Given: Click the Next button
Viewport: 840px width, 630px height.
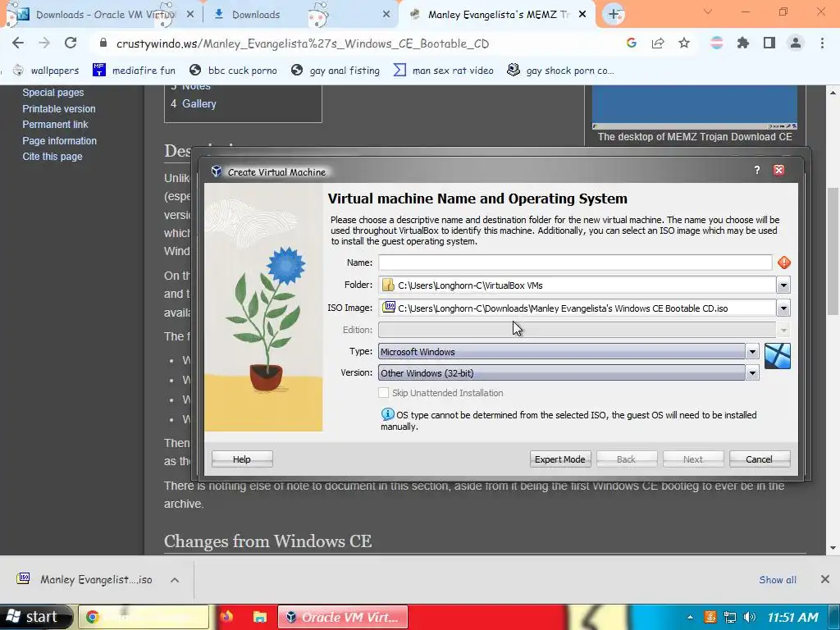Looking at the screenshot, I should [x=693, y=459].
